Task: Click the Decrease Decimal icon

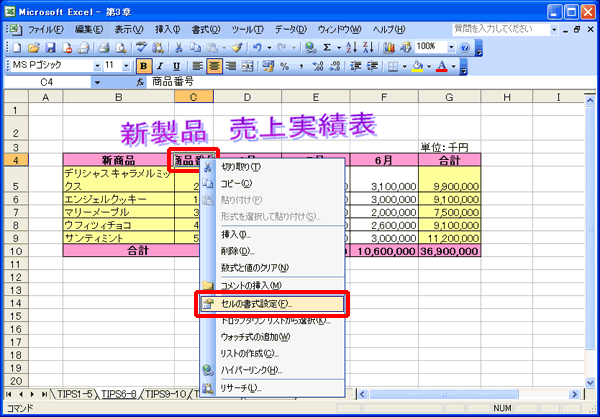Action: (335, 67)
